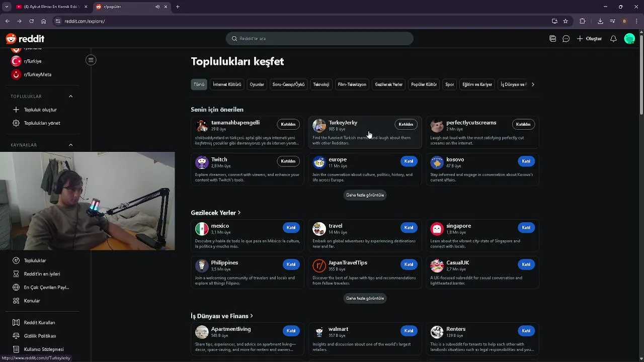The image size is (644, 362).
Task: Click the Twitch community avatar
Action: (x=202, y=162)
